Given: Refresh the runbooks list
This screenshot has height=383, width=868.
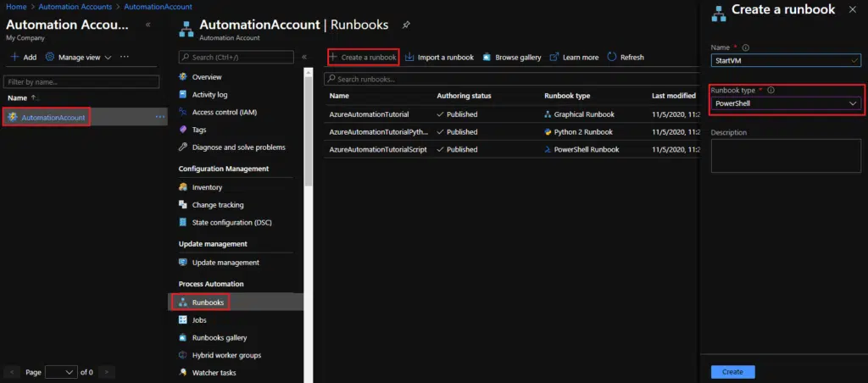Looking at the screenshot, I should [x=626, y=57].
